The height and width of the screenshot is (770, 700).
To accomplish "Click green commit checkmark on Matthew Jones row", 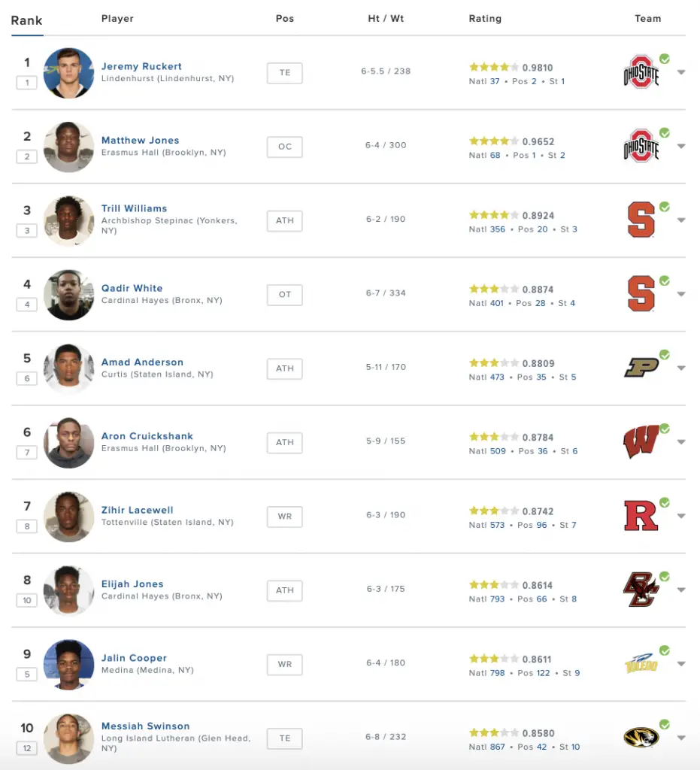I will pyautogui.click(x=665, y=133).
